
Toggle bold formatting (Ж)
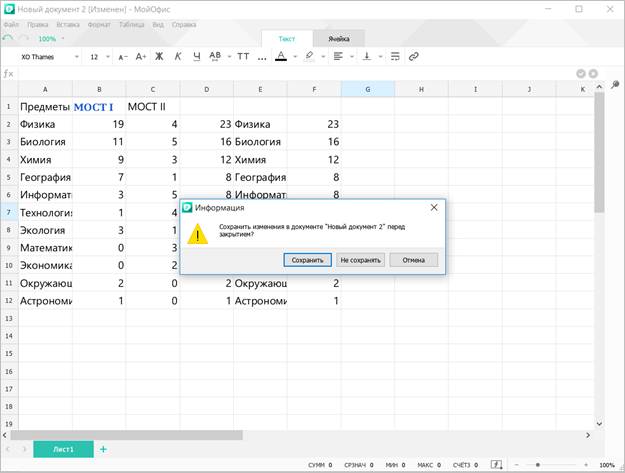(x=158, y=56)
